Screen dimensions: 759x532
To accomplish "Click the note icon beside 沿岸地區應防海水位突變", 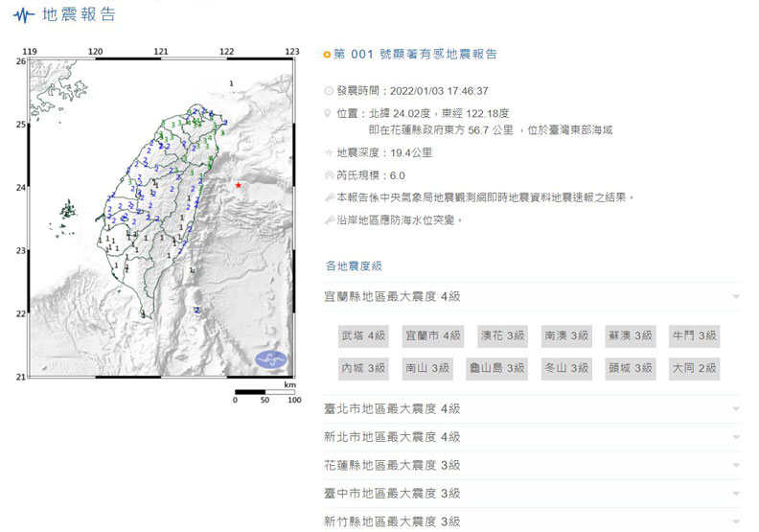I will 330,220.
